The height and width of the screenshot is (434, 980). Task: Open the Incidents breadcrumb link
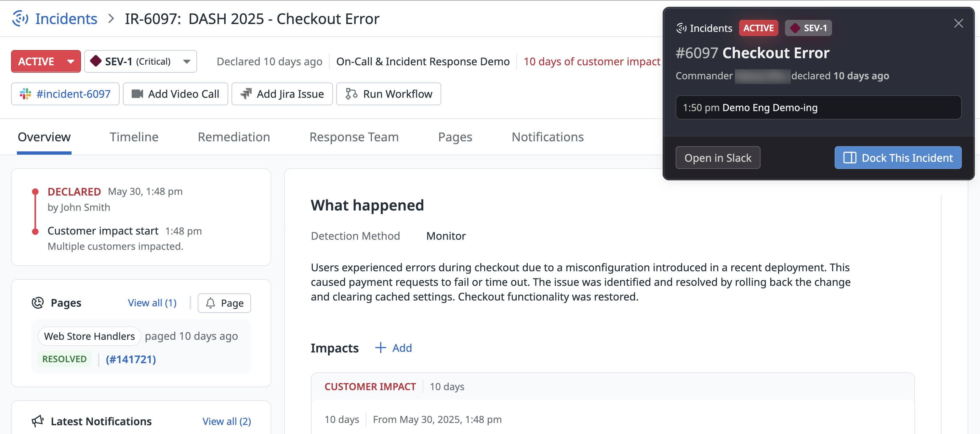66,19
